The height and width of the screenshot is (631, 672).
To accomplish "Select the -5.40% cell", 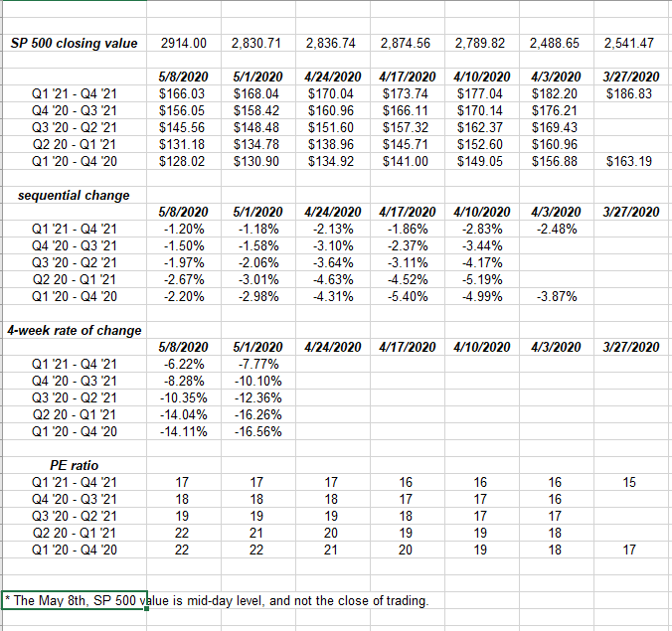I will tap(408, 297).
